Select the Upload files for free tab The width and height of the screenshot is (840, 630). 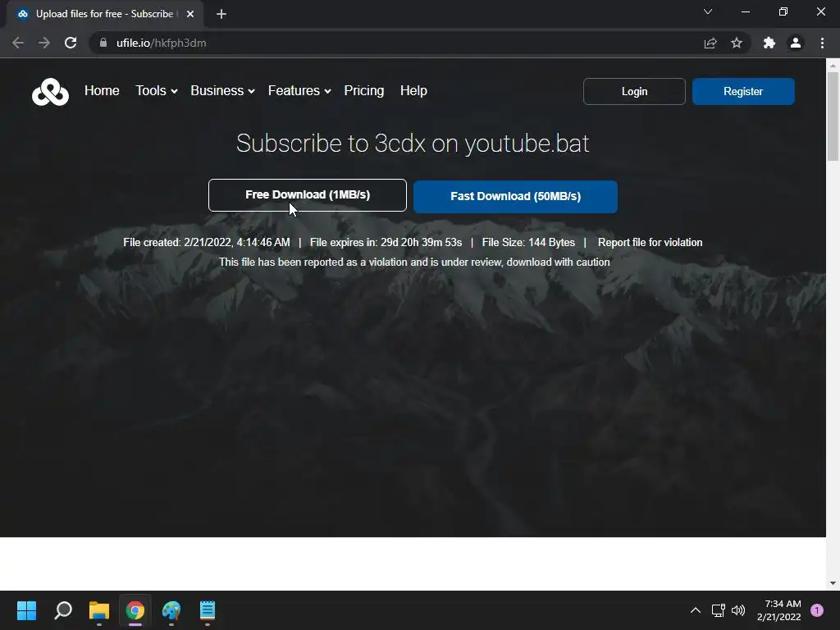[x=104, y=14]
